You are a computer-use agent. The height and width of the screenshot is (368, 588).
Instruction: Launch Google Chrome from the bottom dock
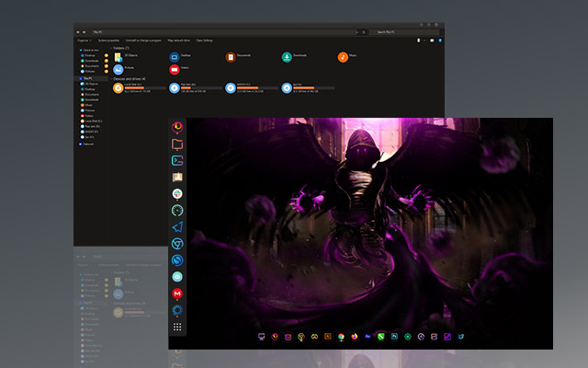point(341,337)
